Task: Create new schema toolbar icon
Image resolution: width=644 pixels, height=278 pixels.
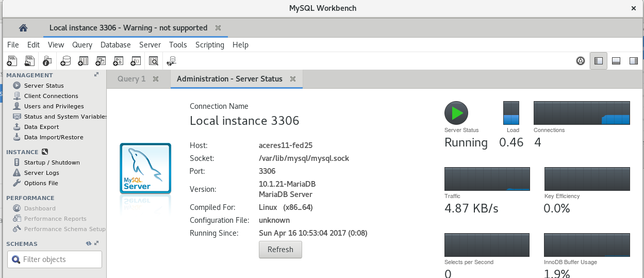Action: pyautogui.click(x=65, y=61)
